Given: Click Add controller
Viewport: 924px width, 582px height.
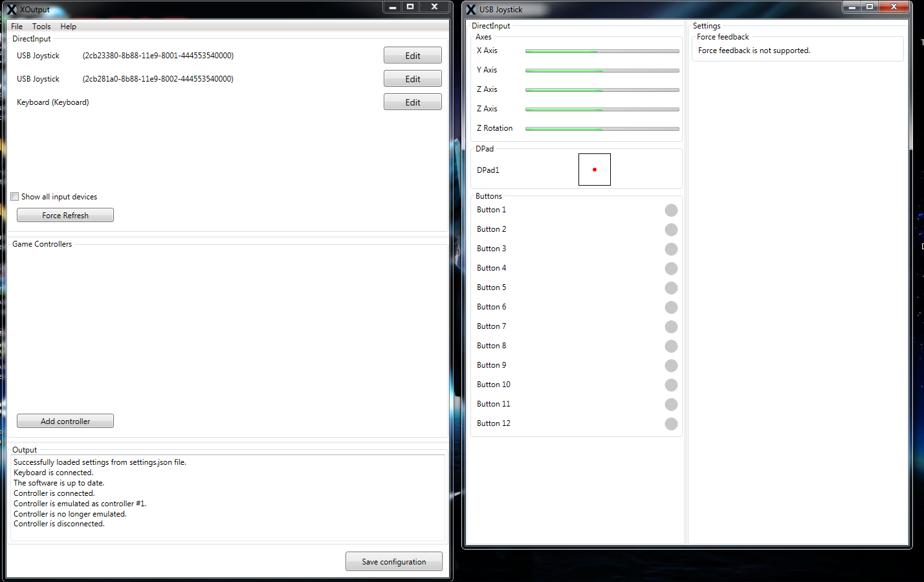Looking at the screenshot, I should pyautogui.click(x=65, y=420).
